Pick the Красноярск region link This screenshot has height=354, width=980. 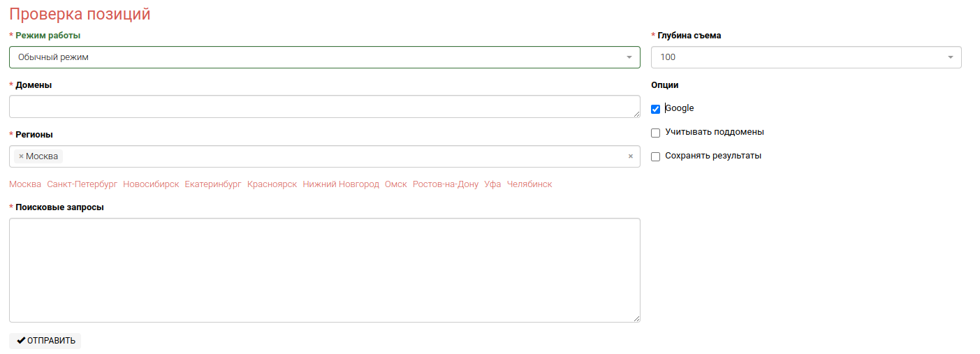(x=272, y=184)
